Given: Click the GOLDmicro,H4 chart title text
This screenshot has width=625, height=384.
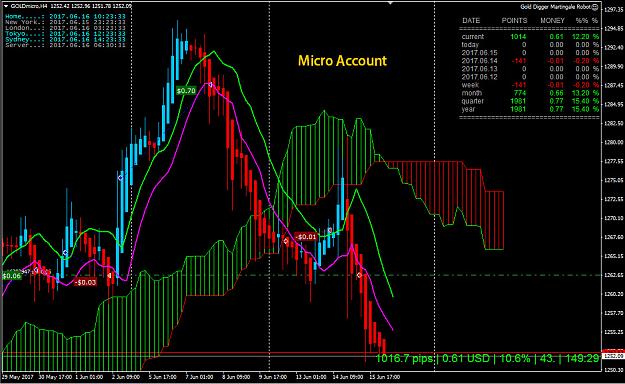Looking at the screenshot, I should (x=28, y=6).
